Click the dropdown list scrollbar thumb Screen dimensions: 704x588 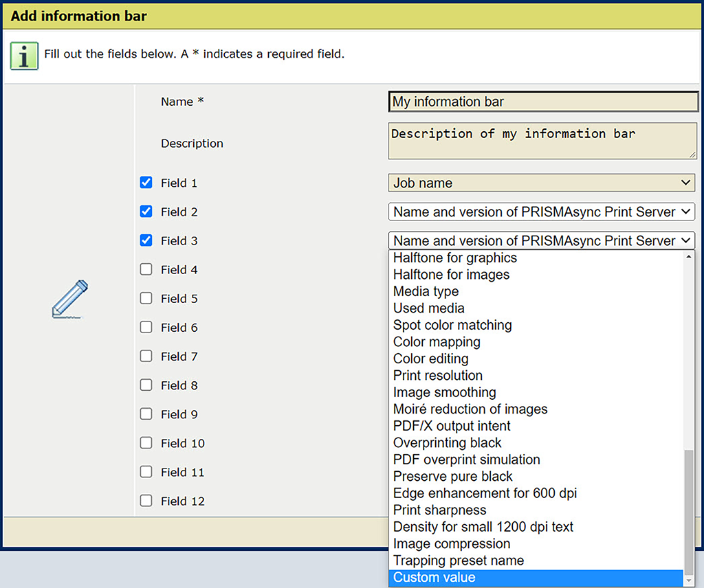(690, 512)
